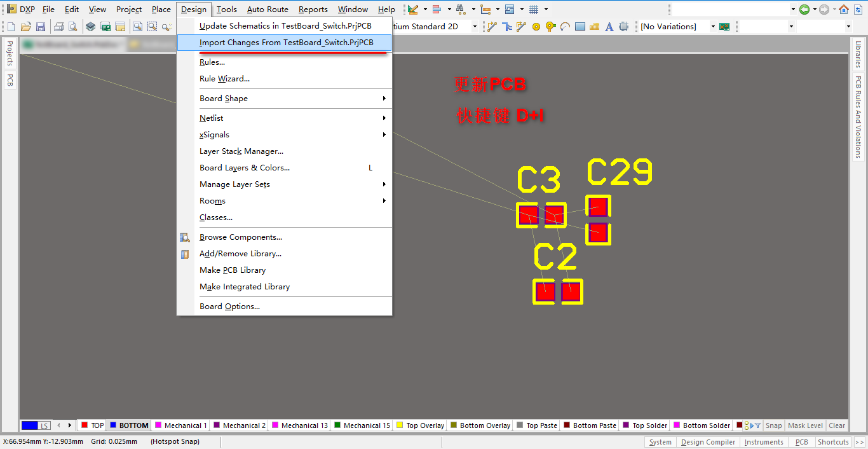This screenshot has width=868, height=449.
Task: Open the No Variations dropdown
Action: [x=712, y=27]
